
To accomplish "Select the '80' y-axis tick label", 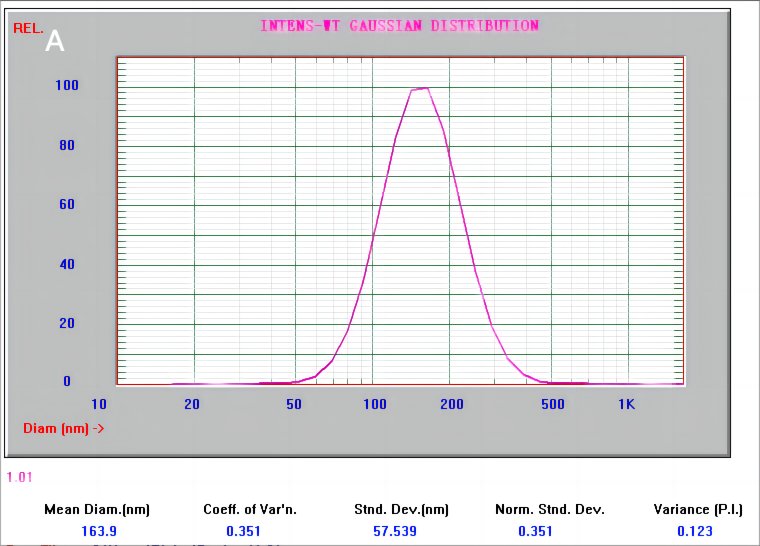I will 67,145.
